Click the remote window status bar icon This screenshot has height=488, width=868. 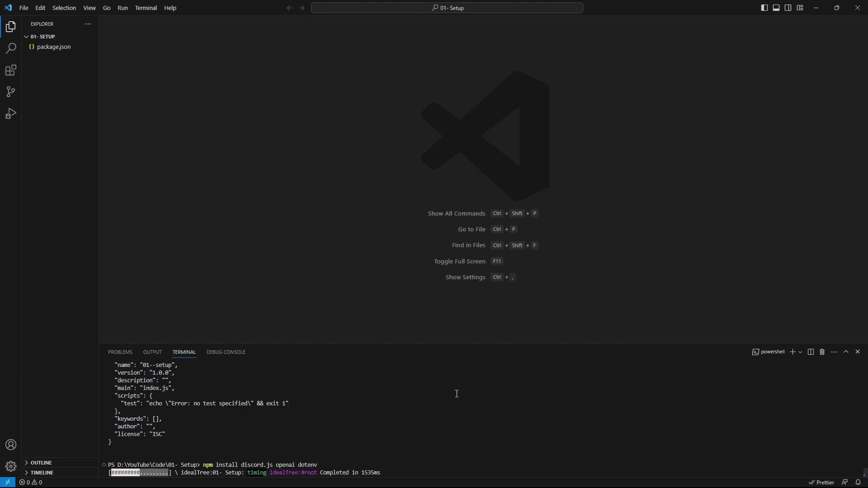point(8,483)
